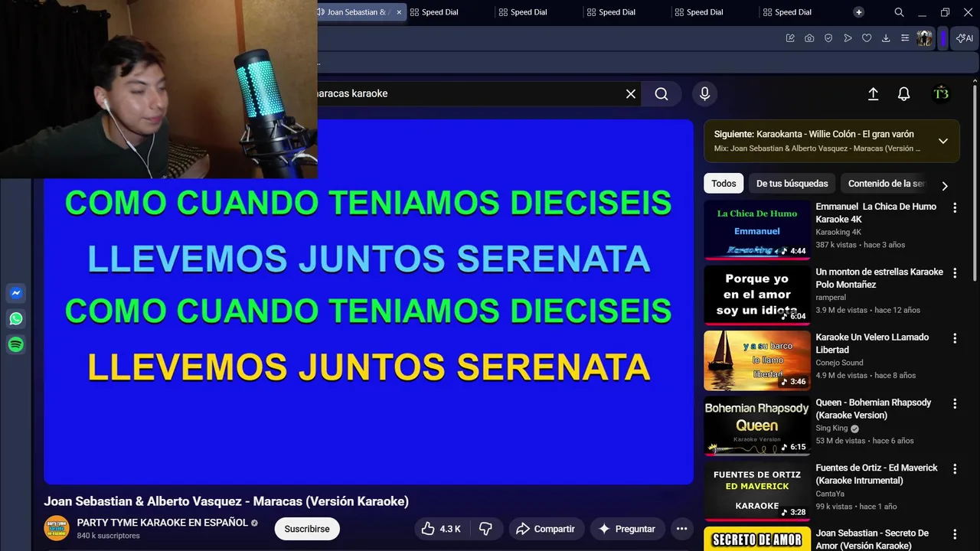Image resolution: width=980 pixels, height=551 pixels.
Task: Open the AI assistant button
Action: (x=965, y=38)
